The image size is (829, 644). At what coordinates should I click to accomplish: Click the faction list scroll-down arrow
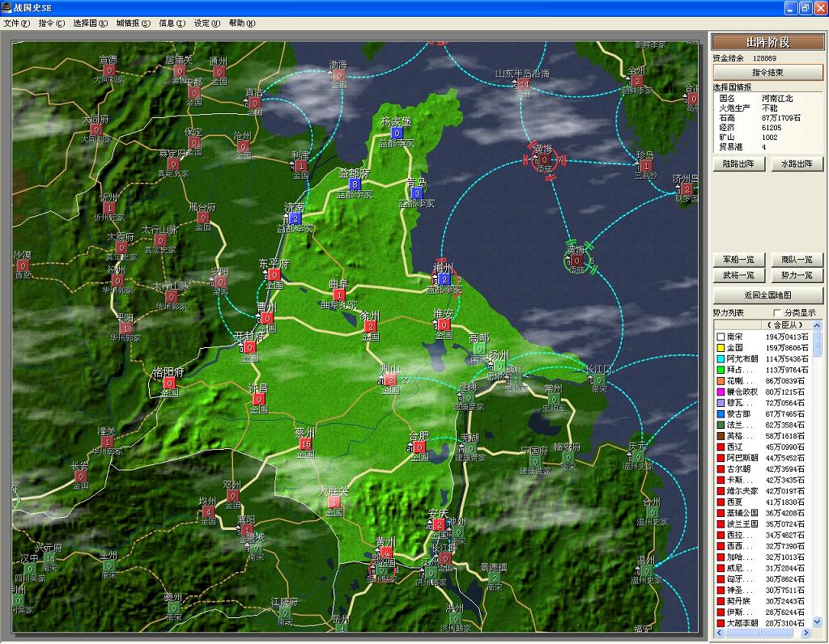[817, 621]
